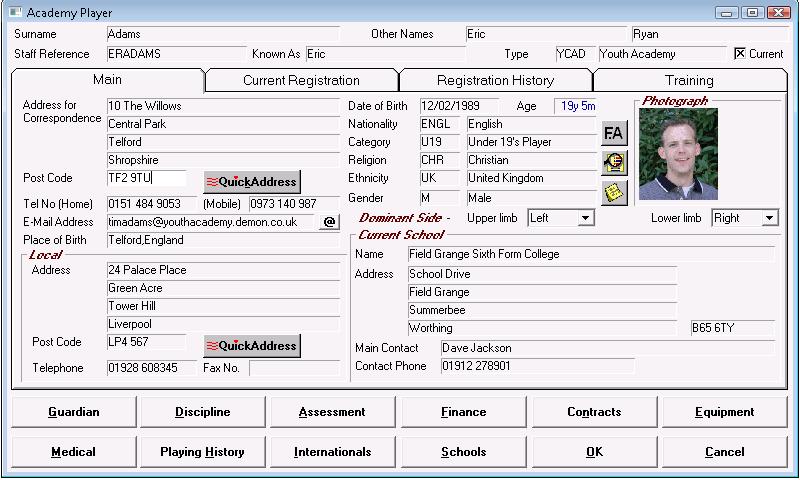Click the Local address line Liverpool
Viewport: 800px width, 480px height.
pos(223,324)
